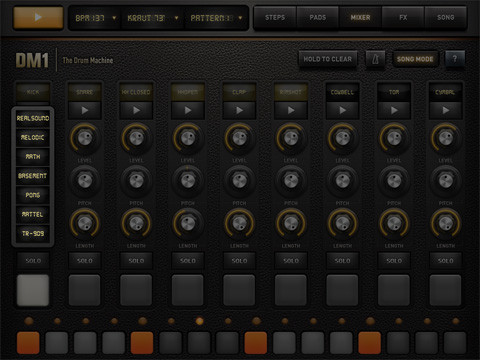Open the HH Closed sound selector
The image size is (480, 360).
click(136, 92)
